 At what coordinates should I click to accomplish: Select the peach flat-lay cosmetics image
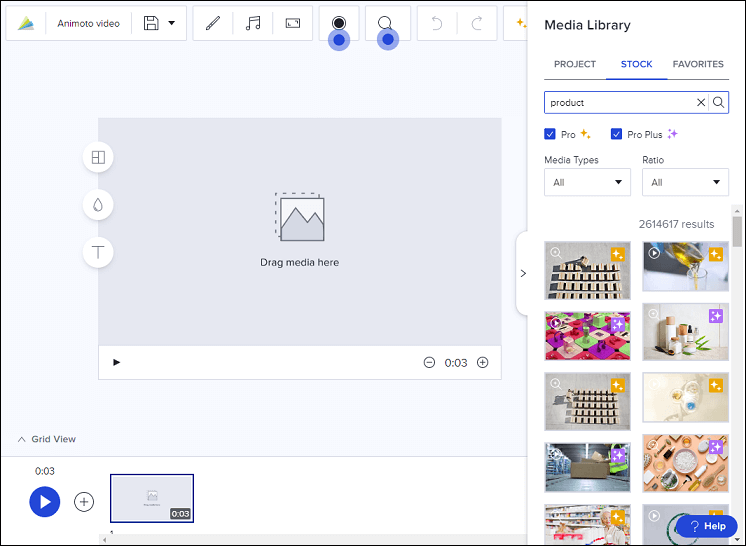pos(686,463)
